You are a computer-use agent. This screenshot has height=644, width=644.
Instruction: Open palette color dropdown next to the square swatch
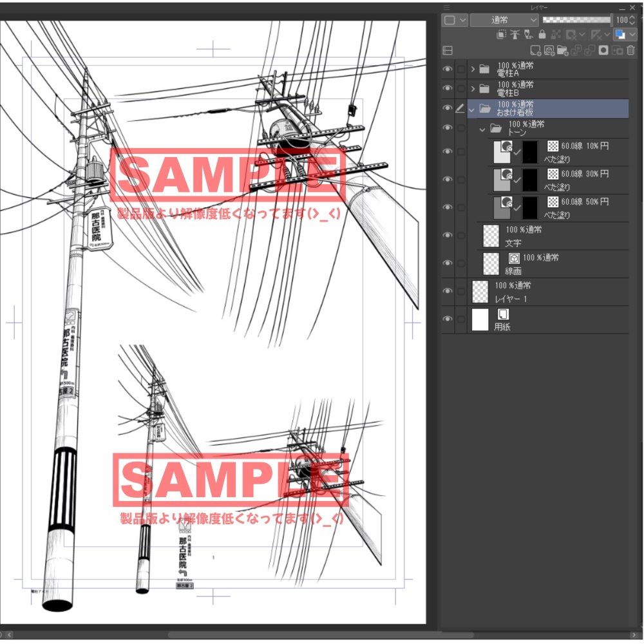coord(463,20)
